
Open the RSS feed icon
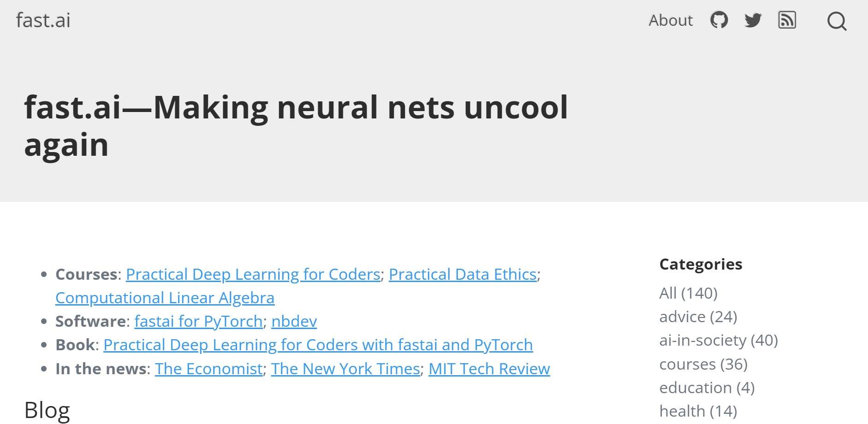tap(787, 20)
